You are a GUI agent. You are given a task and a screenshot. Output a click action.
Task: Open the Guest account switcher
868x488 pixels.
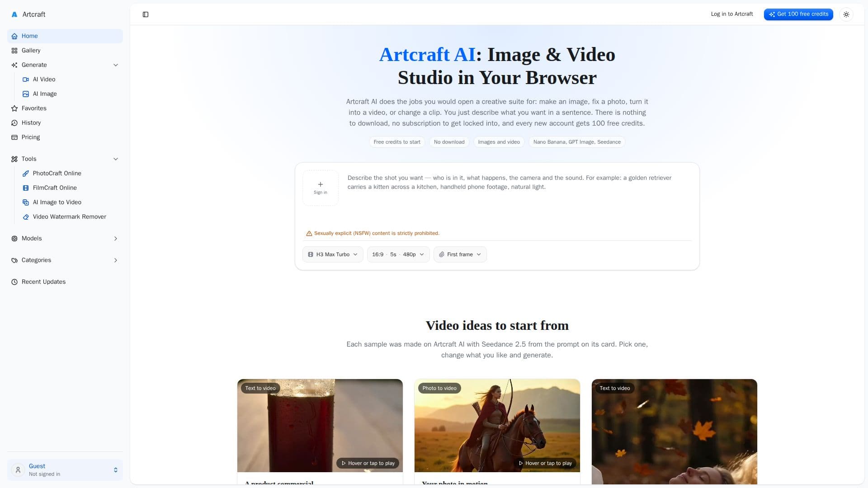coord(65,470)
